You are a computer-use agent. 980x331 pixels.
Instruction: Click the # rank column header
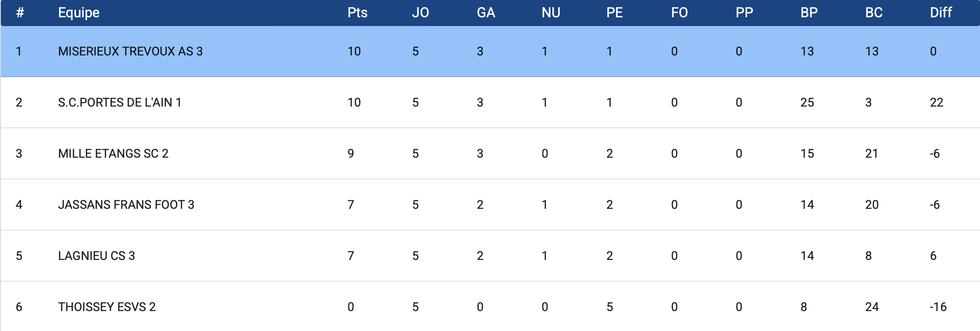pyautogui.click(x=20, y=13)
